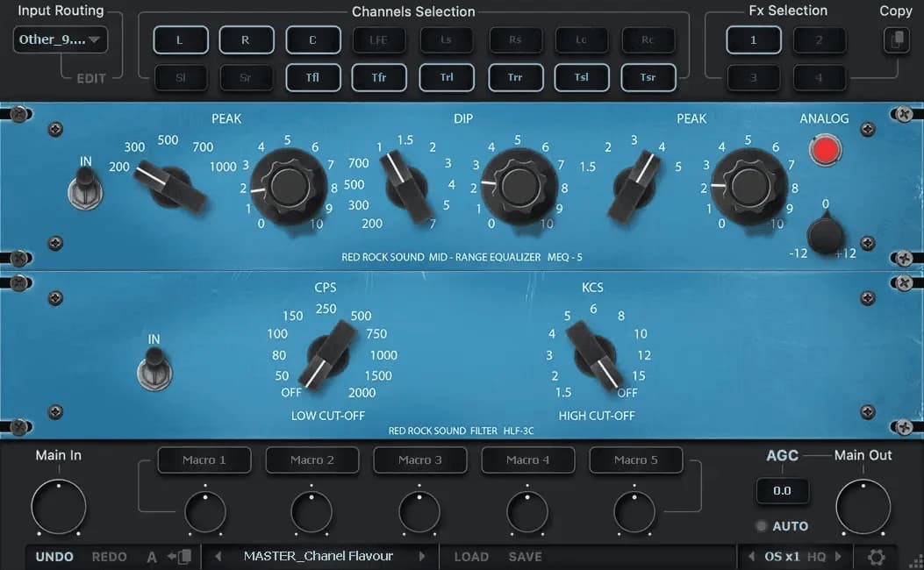Image resolution: width=924 pixels, height=570 pixels.
Task: Click the arrow right of HQ
Action: click(x=838, y=557)
